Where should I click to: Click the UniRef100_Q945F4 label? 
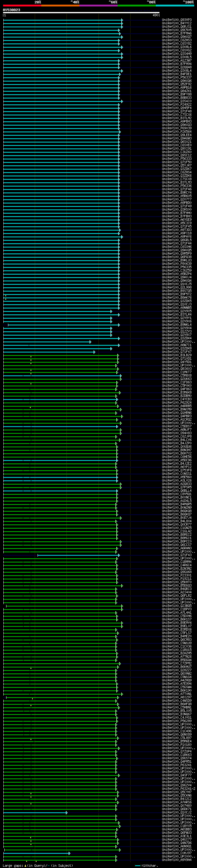click(177, 108)
